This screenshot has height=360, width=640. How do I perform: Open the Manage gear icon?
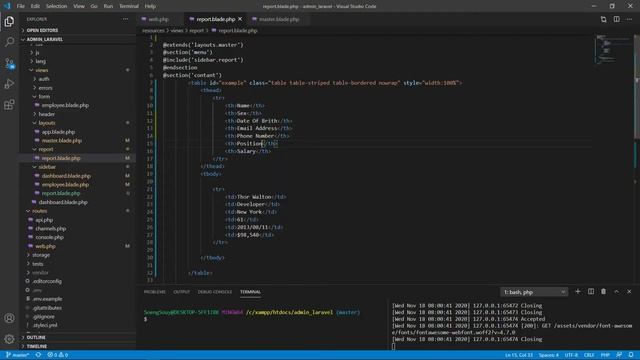click(x=9, y=338)
